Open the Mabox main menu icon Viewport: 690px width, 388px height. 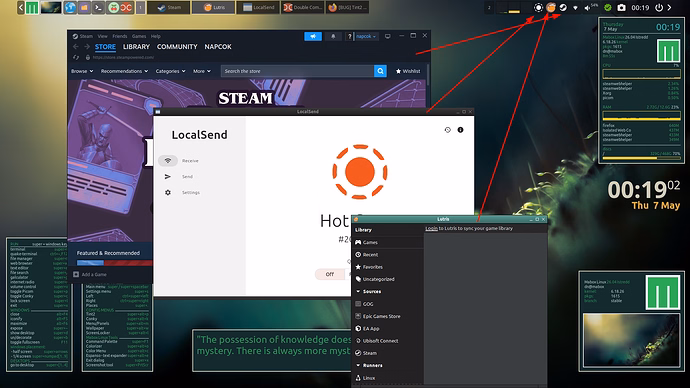[x=32, y=7]
